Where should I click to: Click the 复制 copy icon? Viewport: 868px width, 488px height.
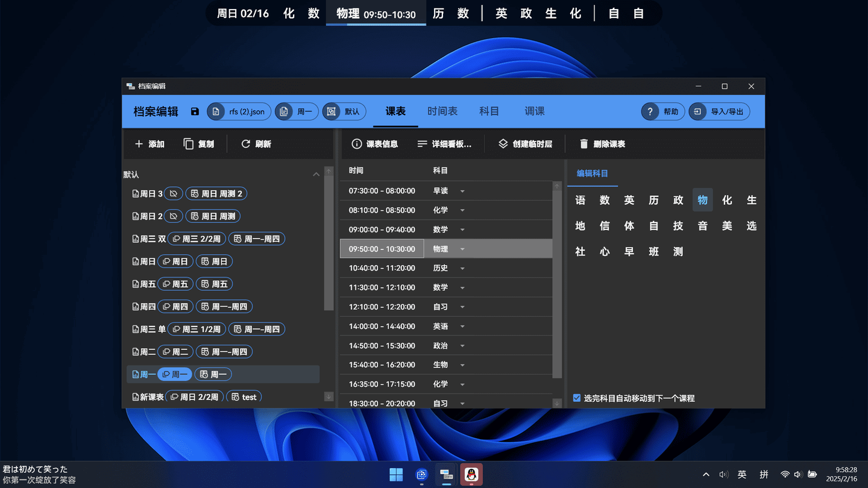188,143
